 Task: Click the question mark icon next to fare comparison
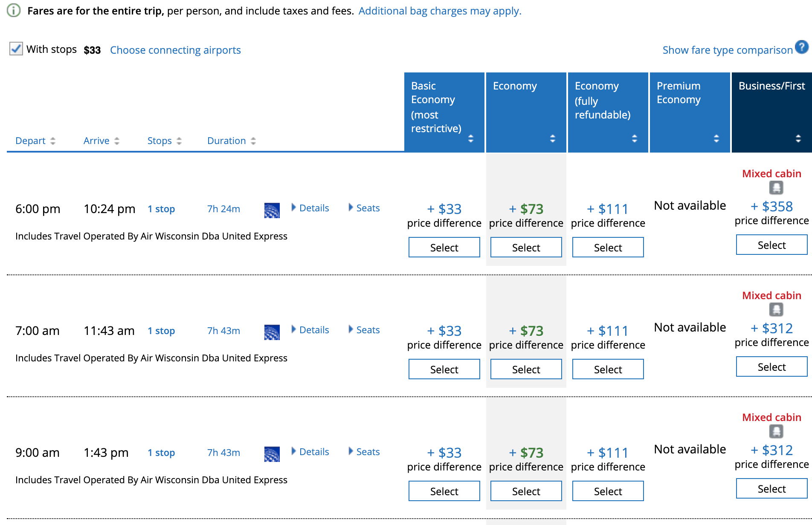click(x=801, y=47)
